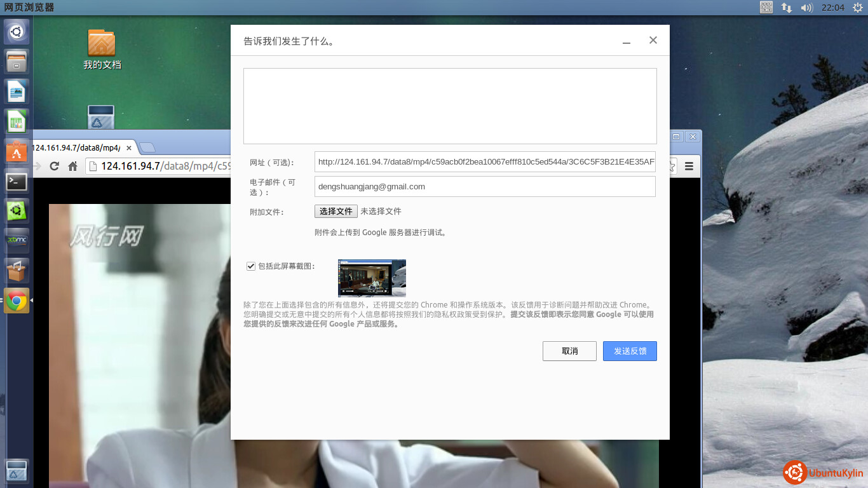Open the sound volume indicator menu
The width and height of the screenshot is (868, 488).
pyautogui.click(x=807, y=8)
